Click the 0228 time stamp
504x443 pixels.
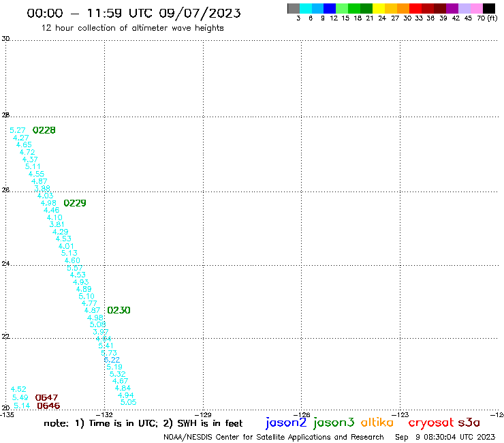coord(44,130)
